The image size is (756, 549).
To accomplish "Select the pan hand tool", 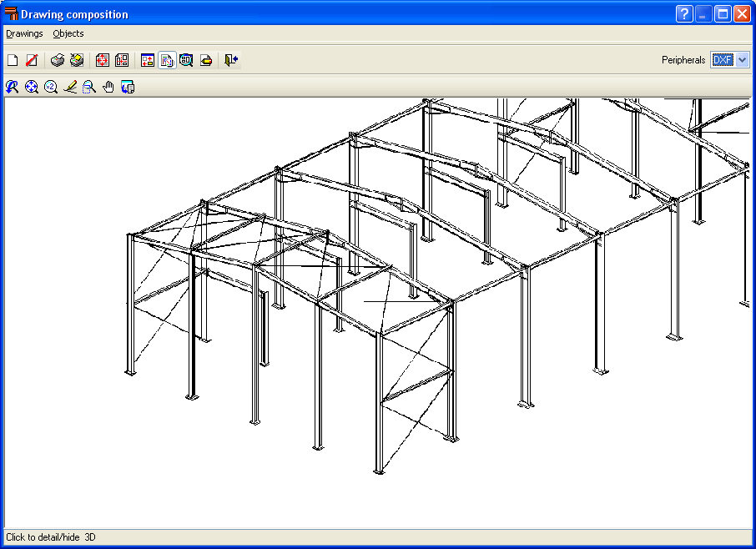I will (108, 87).
